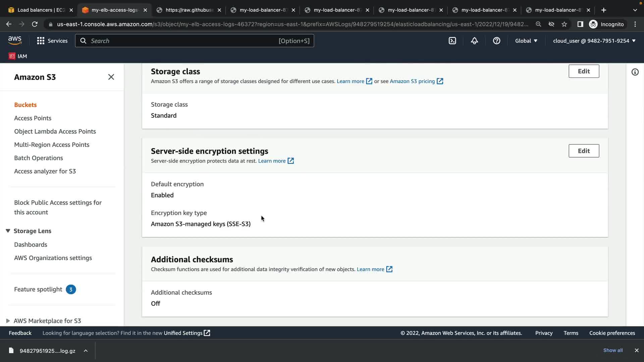The image size is (644, 362).
Task: Open the Global region dropdown
Action: pyautogui.click(x=526, y=41)
